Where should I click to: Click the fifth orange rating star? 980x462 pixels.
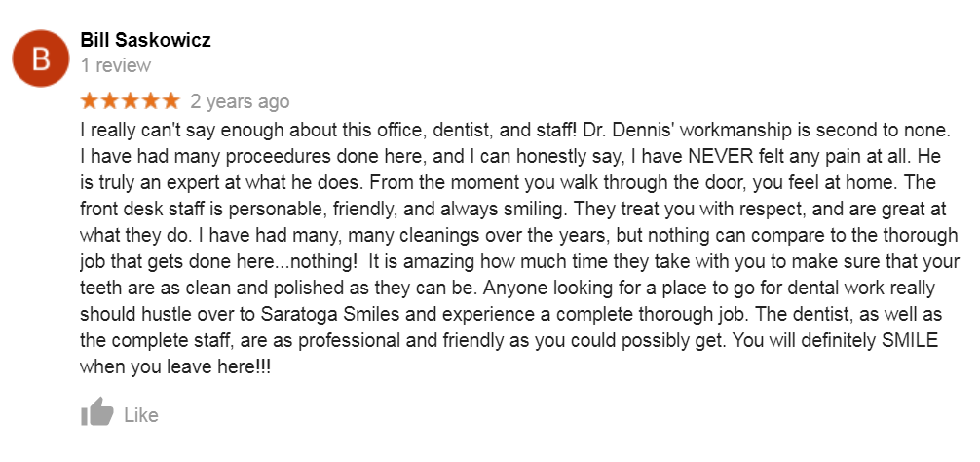coord(170,101)
